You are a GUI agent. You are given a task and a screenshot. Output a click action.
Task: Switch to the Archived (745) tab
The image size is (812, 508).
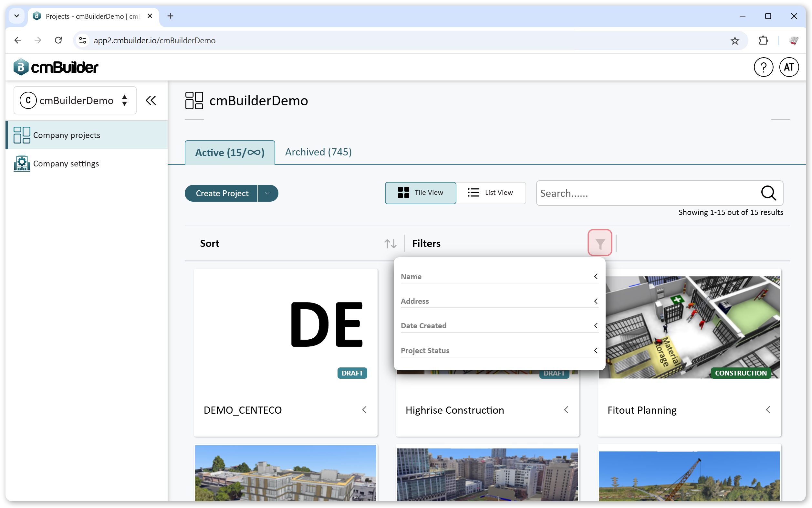[318, 152]
